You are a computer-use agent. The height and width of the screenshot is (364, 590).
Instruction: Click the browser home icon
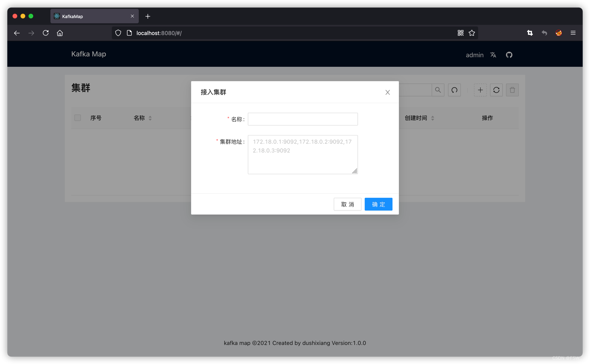60,33
